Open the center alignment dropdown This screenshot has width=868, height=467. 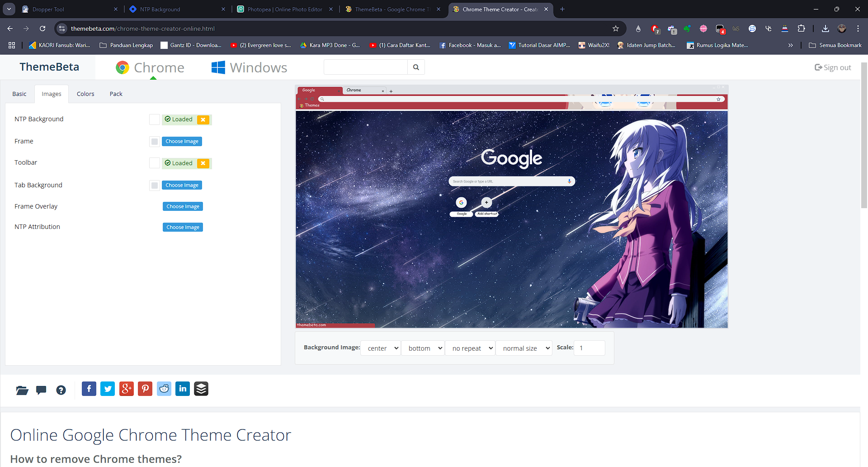pos(381,348)
